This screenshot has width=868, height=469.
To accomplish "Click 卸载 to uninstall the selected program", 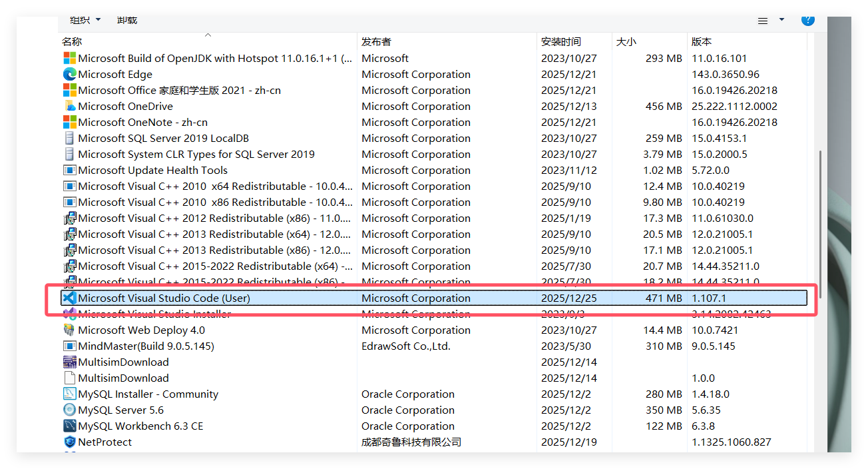I will (126, 20).
